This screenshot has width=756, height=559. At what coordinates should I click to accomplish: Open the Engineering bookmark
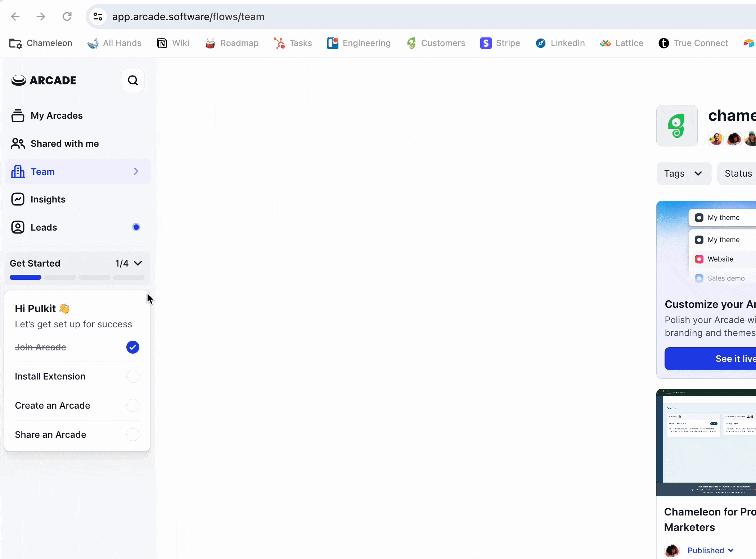pos(359,43)
